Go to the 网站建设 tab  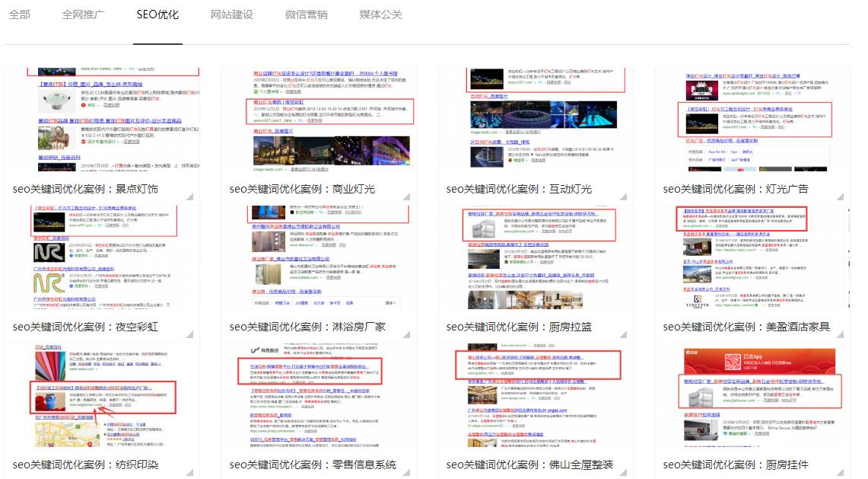tap(232, 14)
